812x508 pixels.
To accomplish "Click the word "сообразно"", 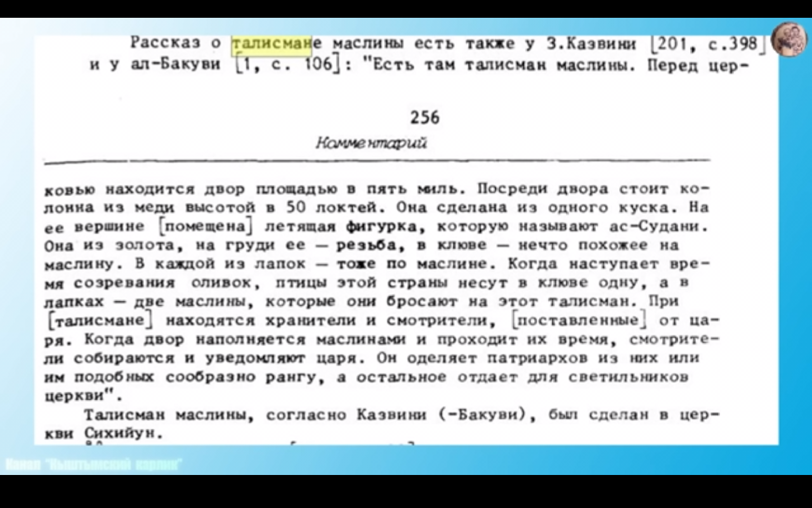I will (210, 377).
